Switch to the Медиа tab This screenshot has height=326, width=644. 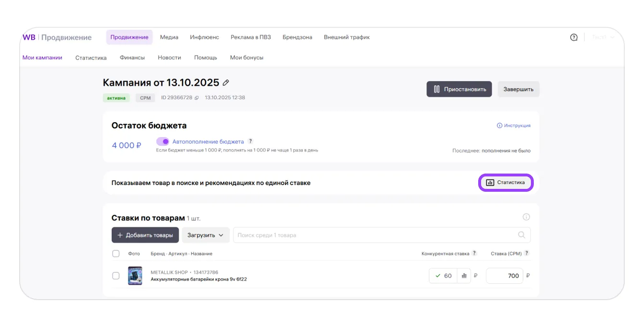169,37
